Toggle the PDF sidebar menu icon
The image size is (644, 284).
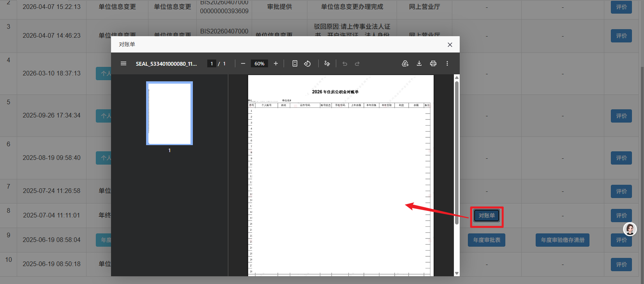pyautogui.click(x=124, y=63)
